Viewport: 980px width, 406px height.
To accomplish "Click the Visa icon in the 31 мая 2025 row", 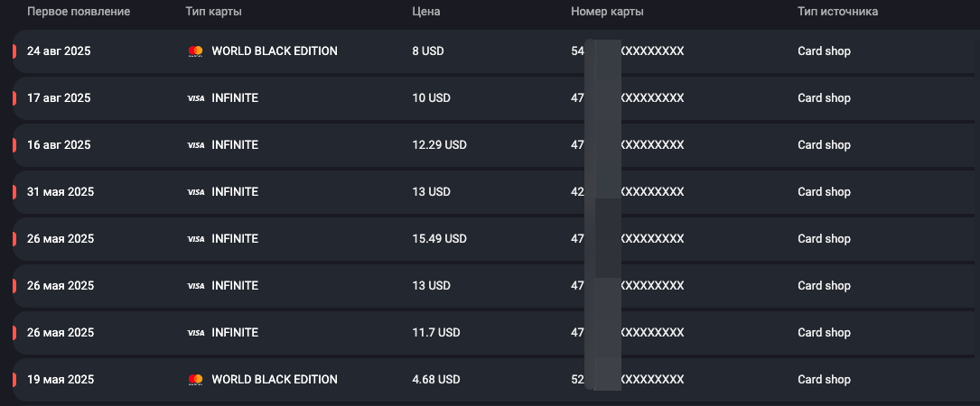I will [195, 192].
